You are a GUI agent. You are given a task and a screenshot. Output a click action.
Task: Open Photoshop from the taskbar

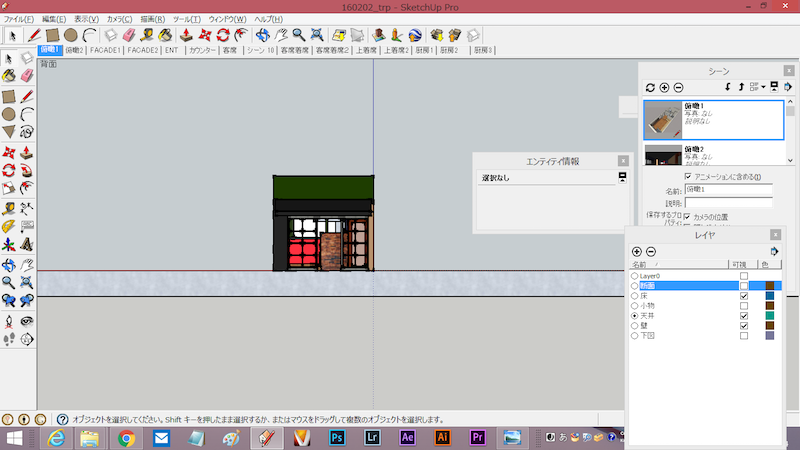pyautogui.click(x=337, y=438)
